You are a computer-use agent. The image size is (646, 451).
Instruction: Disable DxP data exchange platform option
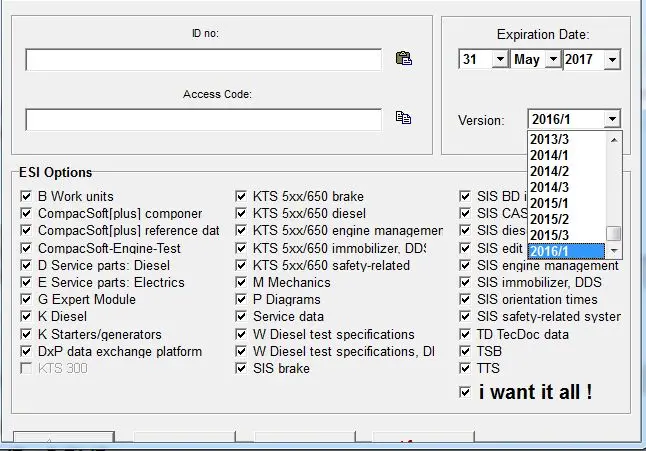point(26,351)
